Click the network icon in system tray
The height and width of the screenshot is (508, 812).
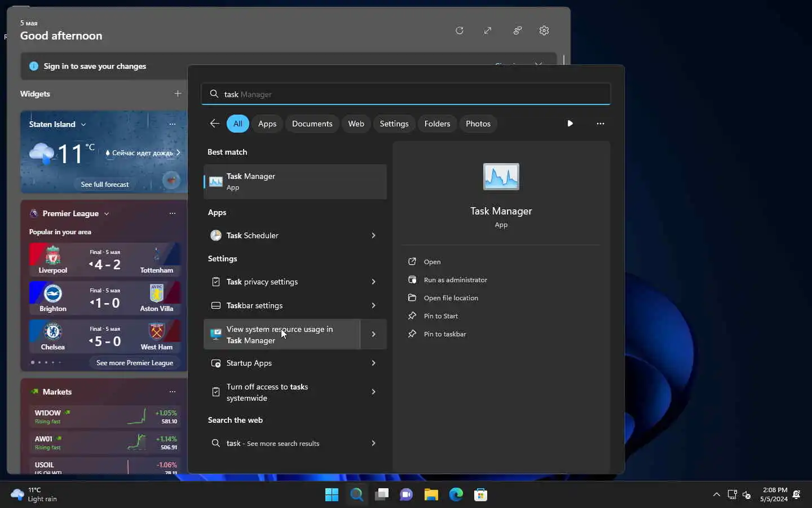(732, 494)
